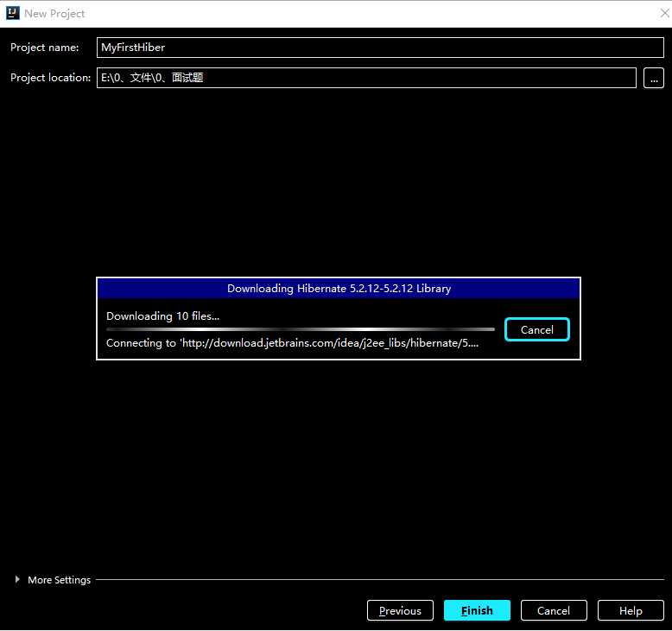This screenshot has width=672, height=631.
Task: Click into the Project location path field
Action: [x=366, y=78]
